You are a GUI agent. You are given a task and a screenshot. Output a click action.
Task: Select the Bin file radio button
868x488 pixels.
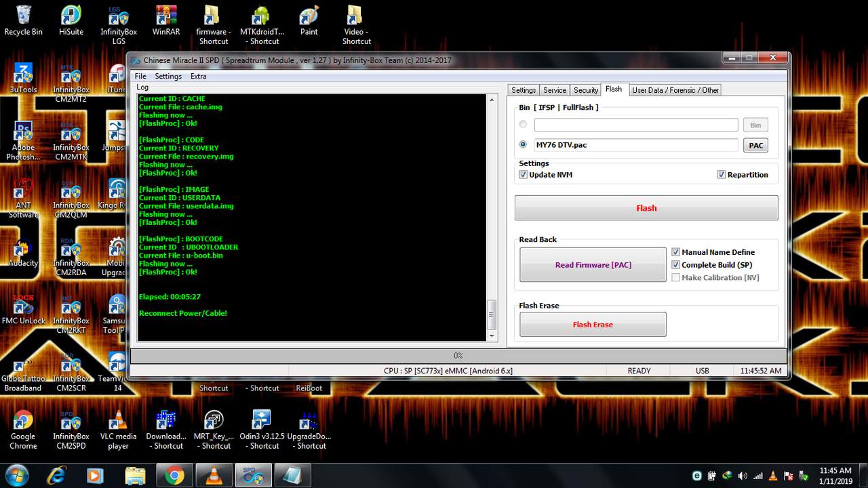click(523, 125)
